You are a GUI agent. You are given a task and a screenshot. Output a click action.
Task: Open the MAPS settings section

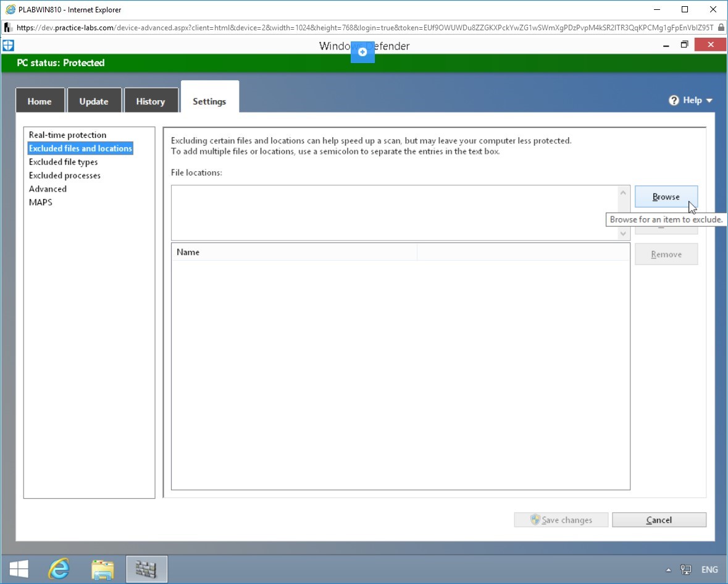pyautogui.click(x=40, y=202)
